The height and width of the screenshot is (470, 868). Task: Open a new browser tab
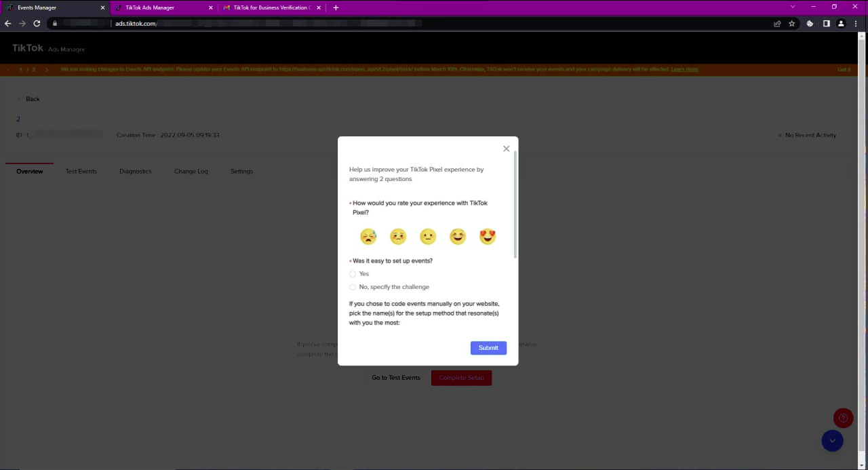point(336,7)
